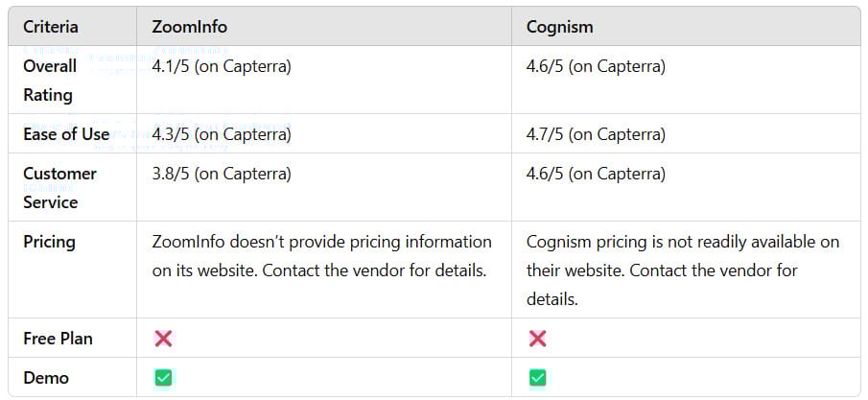Click the Free Plan row label

(x=58, y=339)
